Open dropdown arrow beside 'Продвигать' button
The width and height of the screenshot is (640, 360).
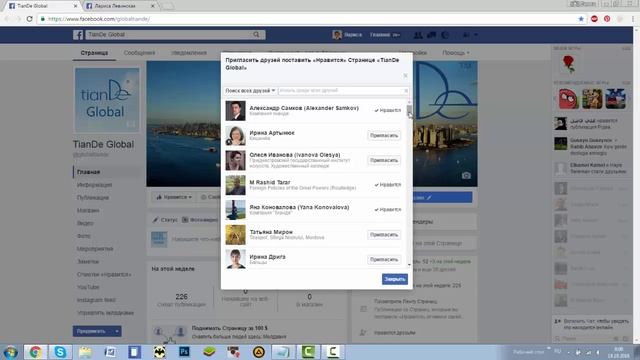coord(117,331)
